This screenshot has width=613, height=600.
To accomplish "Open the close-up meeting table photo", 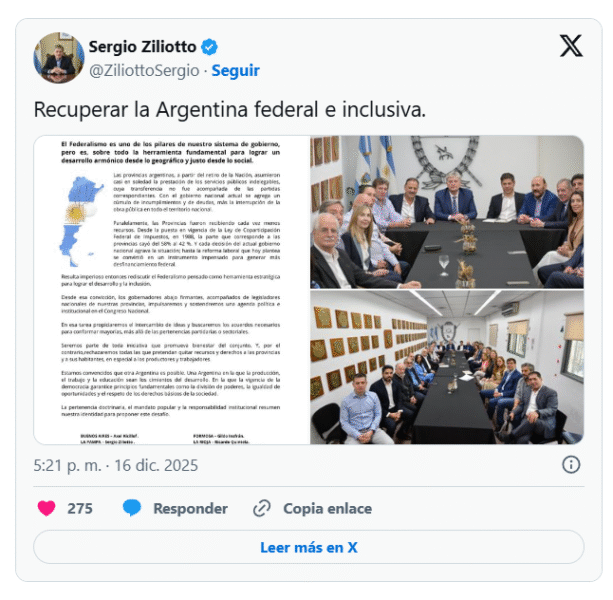I will coord(447,212).
